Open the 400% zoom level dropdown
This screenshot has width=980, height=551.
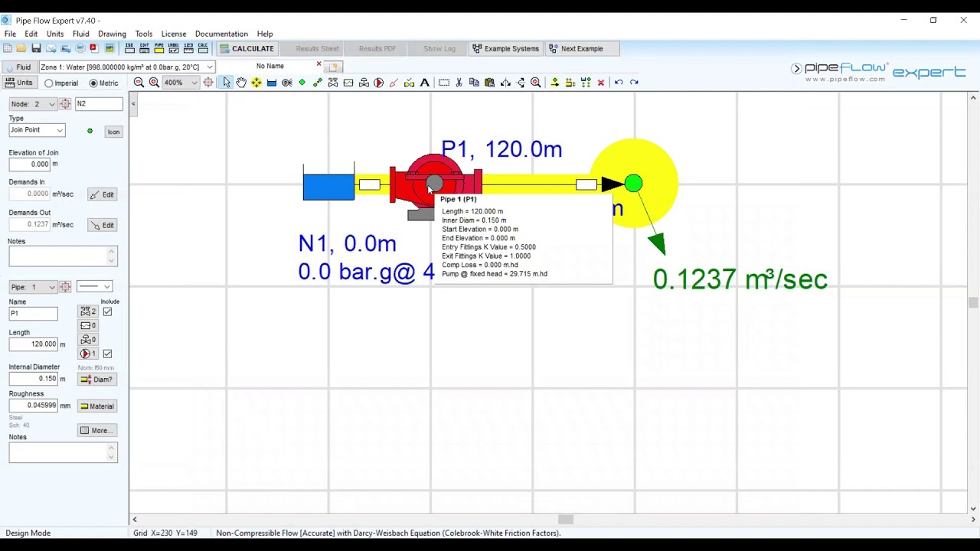coord(194,83)
